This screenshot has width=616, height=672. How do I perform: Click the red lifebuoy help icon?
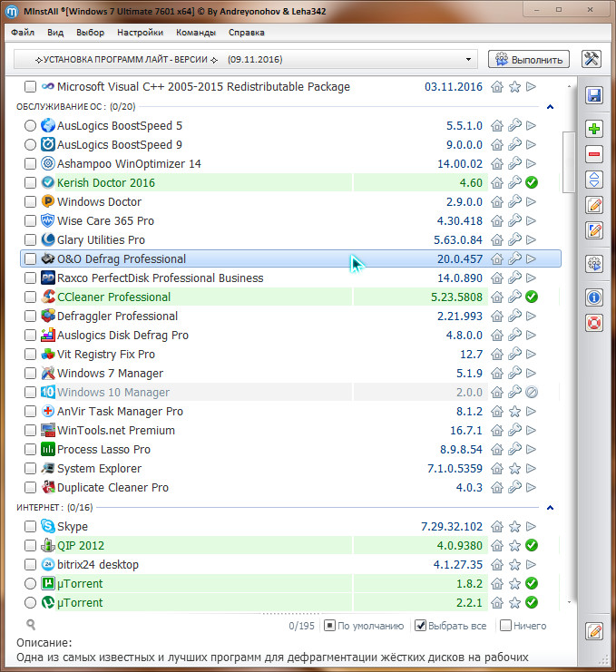[x=594, y=323]
